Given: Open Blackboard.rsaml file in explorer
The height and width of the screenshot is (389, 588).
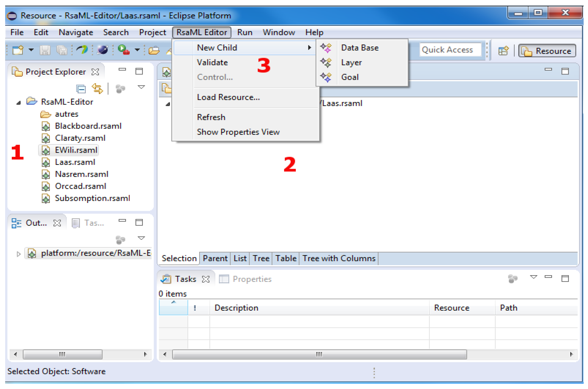Looking at the screenshot, I should [x=88, y=126].
